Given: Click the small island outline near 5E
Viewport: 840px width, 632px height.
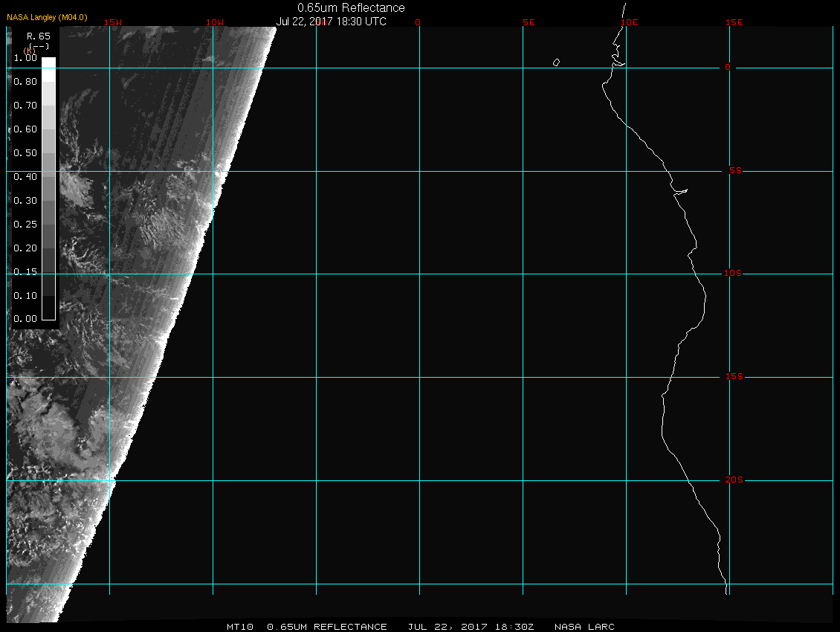Looking at the screenshot, I should (556, 62).
